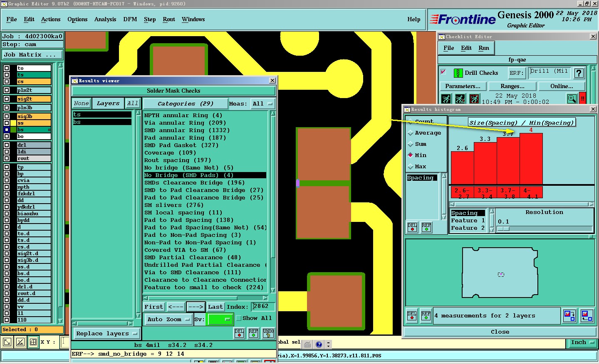The width and height of the screenshot is (599, 364).
Task: Click the Index input field
Action: pos(263,306)
